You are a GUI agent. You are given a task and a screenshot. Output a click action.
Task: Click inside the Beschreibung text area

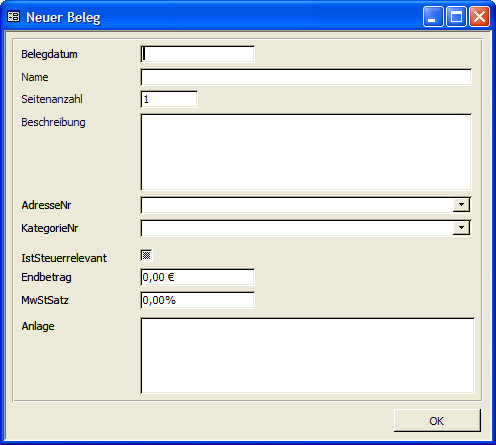pos(306,152)
